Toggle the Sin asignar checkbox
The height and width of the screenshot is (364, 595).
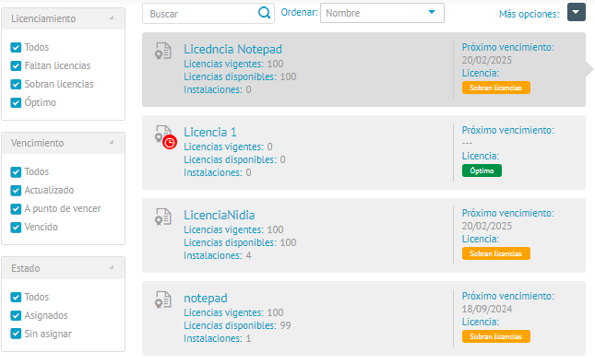tap(16, 334)
